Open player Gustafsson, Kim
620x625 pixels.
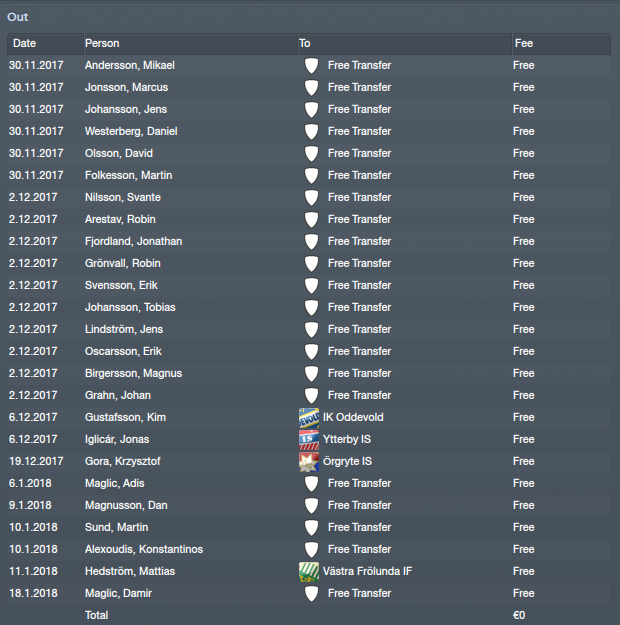pos(125,417)
